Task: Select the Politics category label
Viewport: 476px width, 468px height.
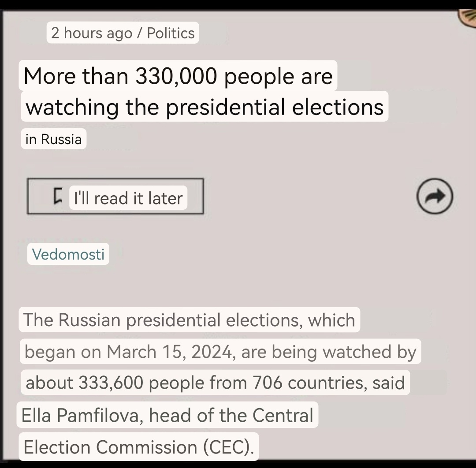Action: point(171,33)
